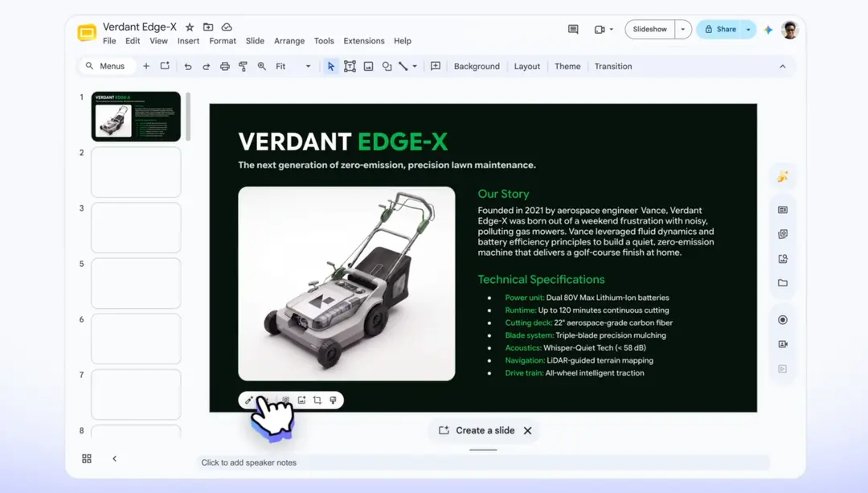Open the Gemini sparkle assistant
This screenshot has width=868, height=493.
[768, 30]
